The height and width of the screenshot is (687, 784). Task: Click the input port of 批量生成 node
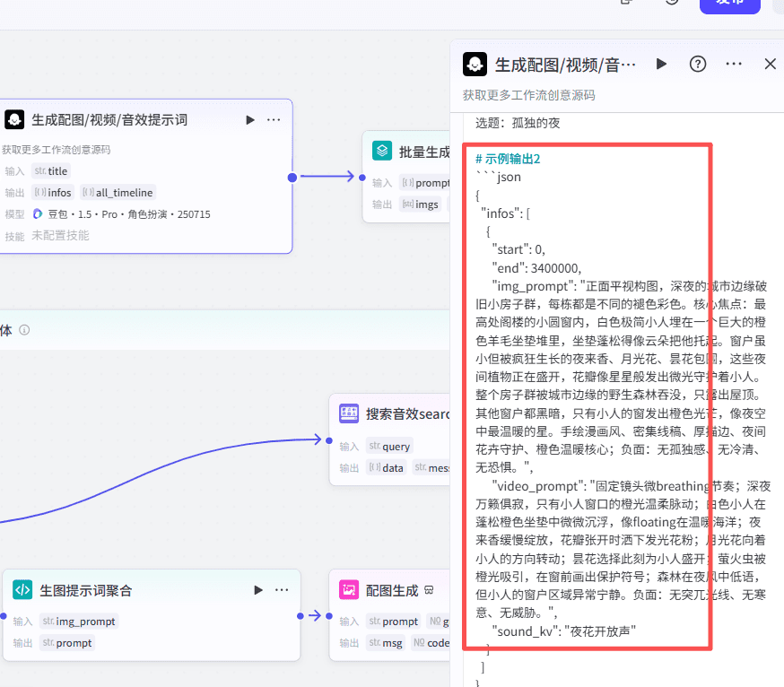tap(362, 178)
